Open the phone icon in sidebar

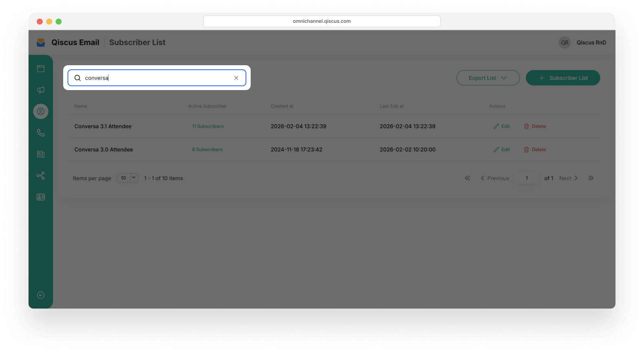coord(41,133)
